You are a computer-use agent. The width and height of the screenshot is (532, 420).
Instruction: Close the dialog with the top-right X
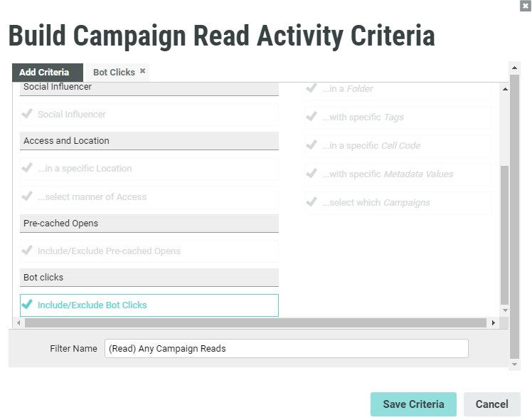pos(525,6)
